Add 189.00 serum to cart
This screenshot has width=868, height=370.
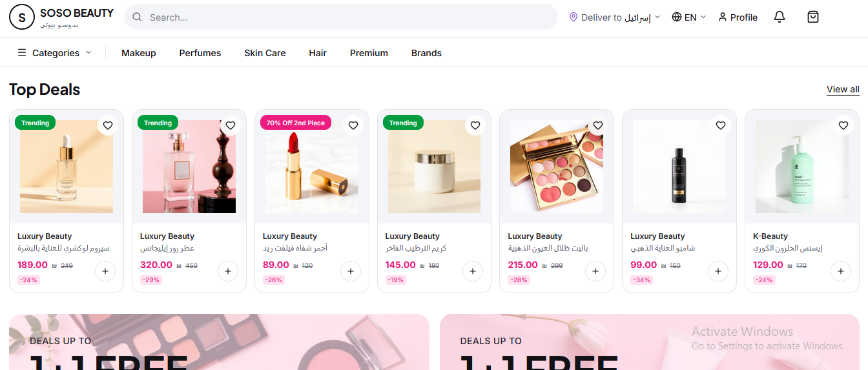tap(105, 271)
